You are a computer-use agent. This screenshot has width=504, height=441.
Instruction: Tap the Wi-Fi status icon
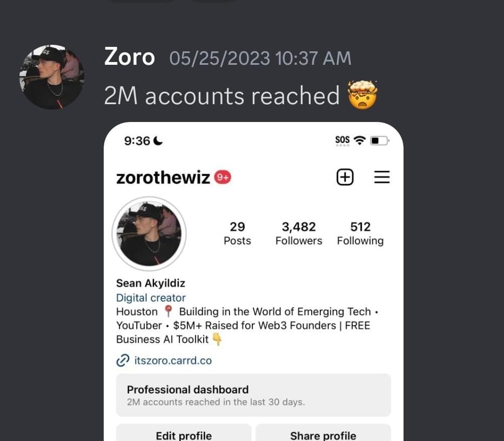360,141
